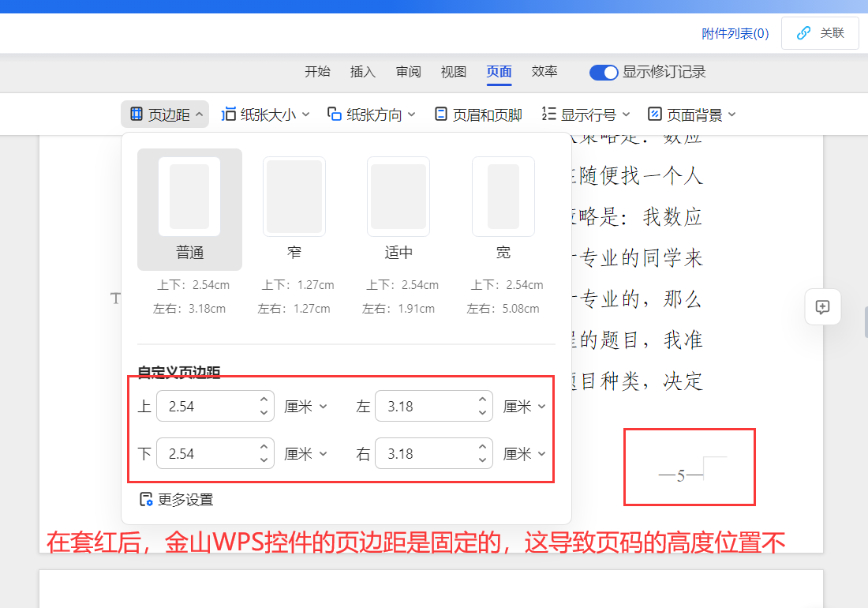The height and width of the screenshot is (608, 868).
Task: Switch to the 视图 tab
Action: (454, 71)
